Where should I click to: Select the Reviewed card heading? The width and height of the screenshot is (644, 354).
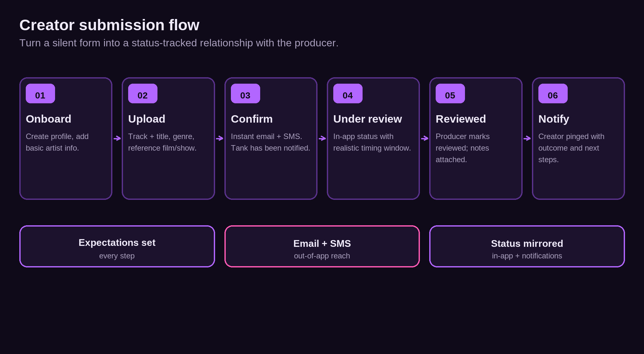click(461, 119)
